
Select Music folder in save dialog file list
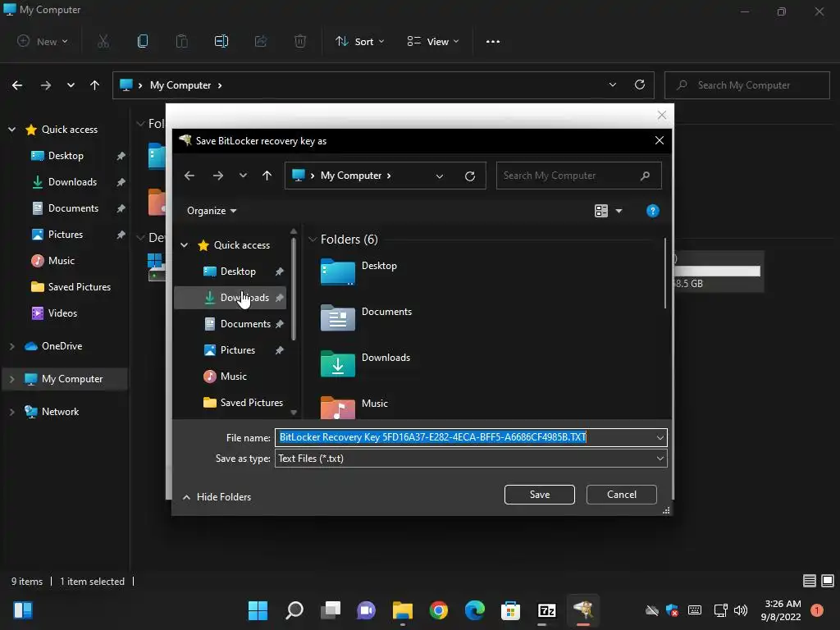[354, 407]
